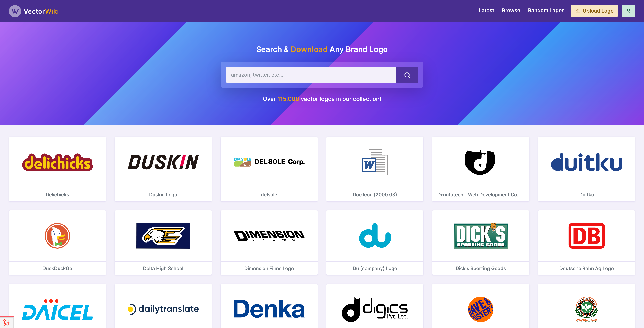Click the Latest tab in navigation

click(x=486, y=11)
